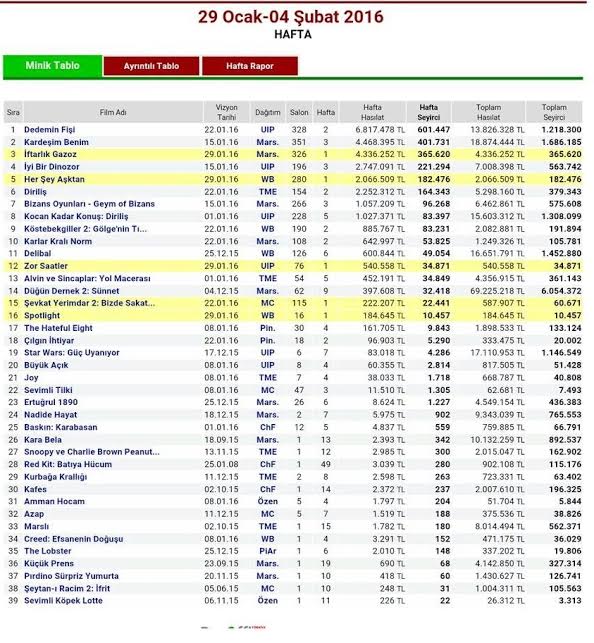Image resolution: width=594 pixels, height=643 pixels.
Task: Sort by Salon column header
Action: (299, 112)
